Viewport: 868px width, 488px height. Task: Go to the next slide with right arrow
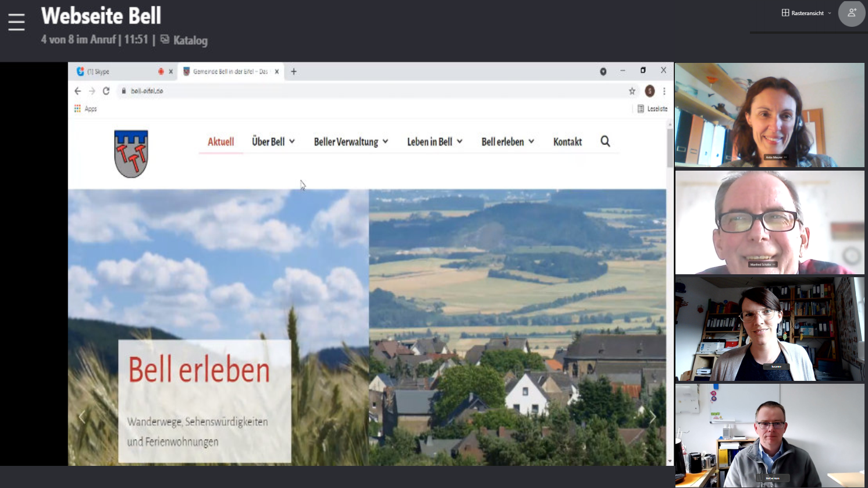point(652,417)
